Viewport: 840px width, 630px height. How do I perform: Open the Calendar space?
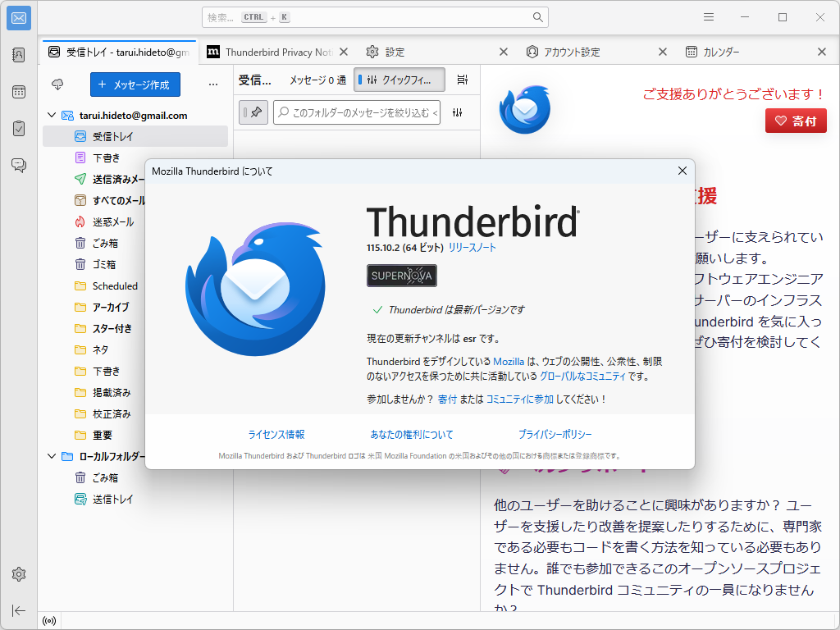[18, 92]
